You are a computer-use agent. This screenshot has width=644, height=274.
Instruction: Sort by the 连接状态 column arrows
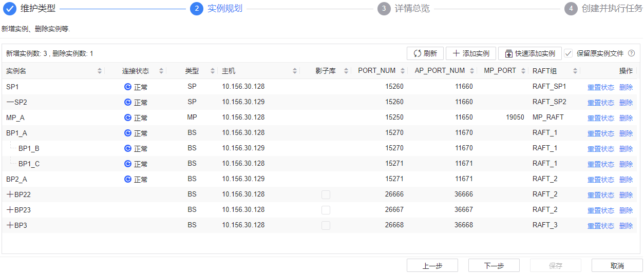[161, 71]
